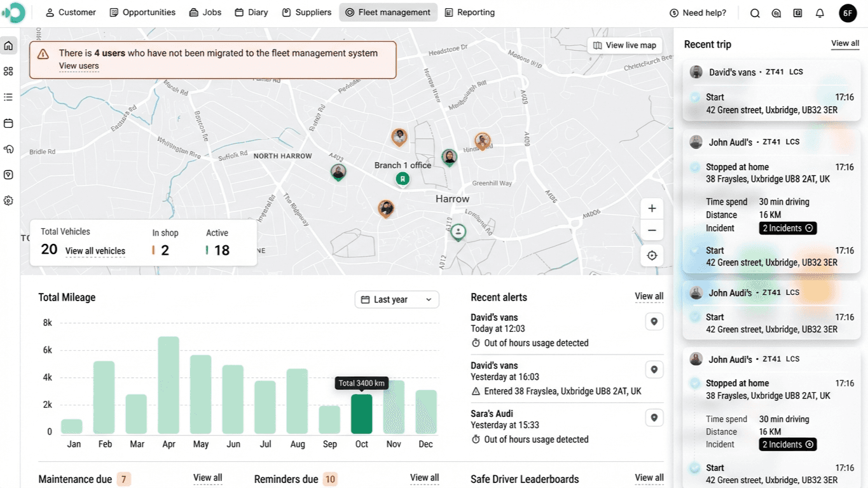This screenshot has width=868, height=488.
Task: Click View all for Recent trip
Action: click(x=845, y=44)
